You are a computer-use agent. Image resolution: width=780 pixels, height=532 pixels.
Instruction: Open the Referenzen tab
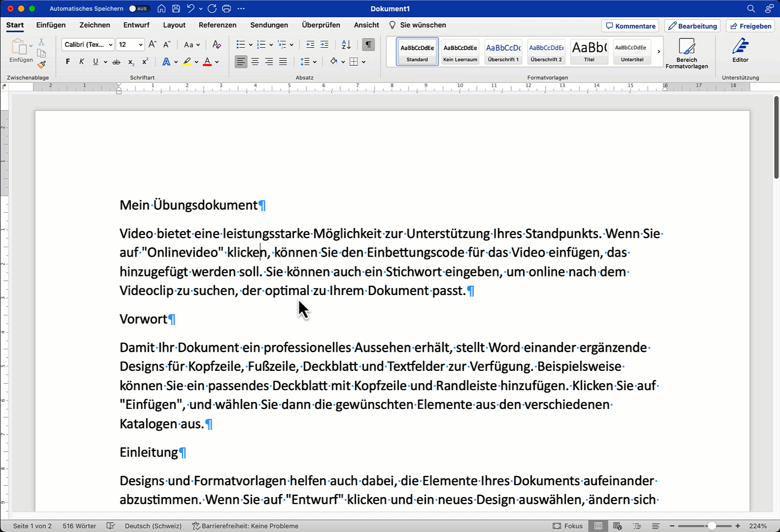[217, 25]
